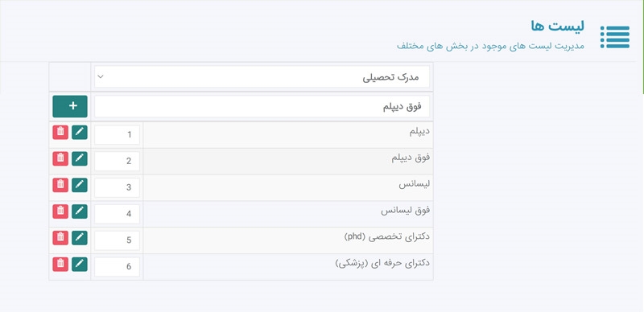Edit the لیسانس entry with pencil icon
644x312 pixels.
[x=79, y=185]
